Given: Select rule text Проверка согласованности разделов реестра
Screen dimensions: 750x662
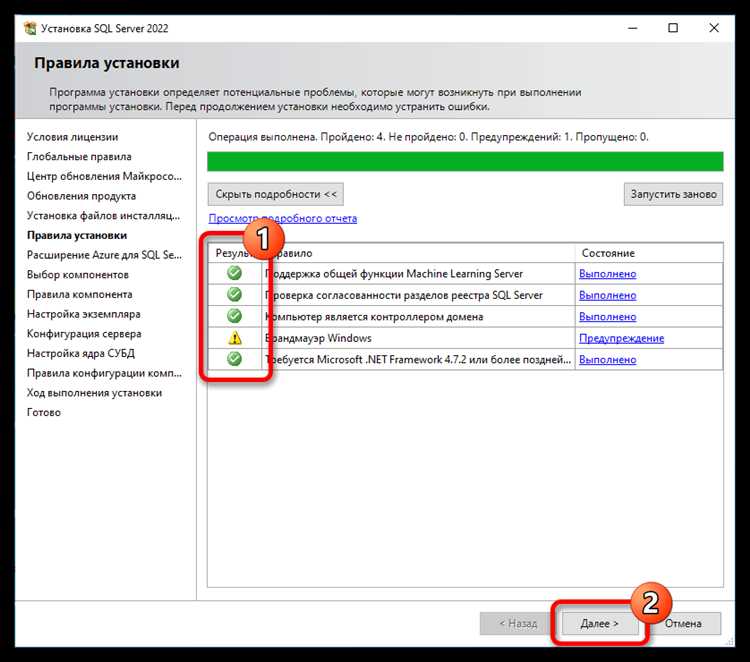Looking at the screenshot, I should pyautogui.click(x=404, y=295).
